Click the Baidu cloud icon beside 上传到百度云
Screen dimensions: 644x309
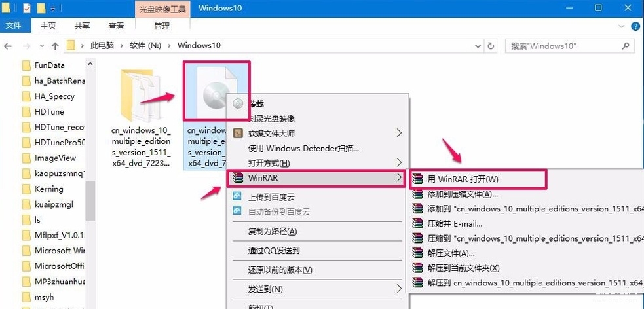tap(237, 196)
